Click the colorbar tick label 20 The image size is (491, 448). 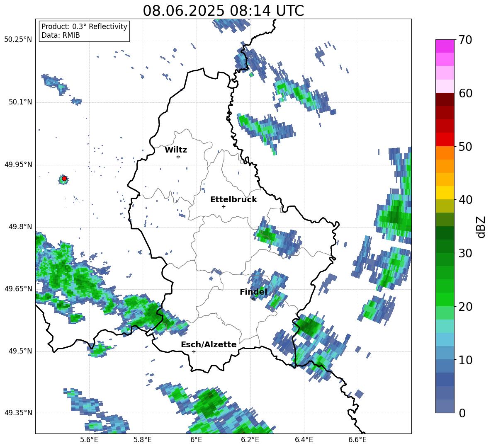pos(465,307)
